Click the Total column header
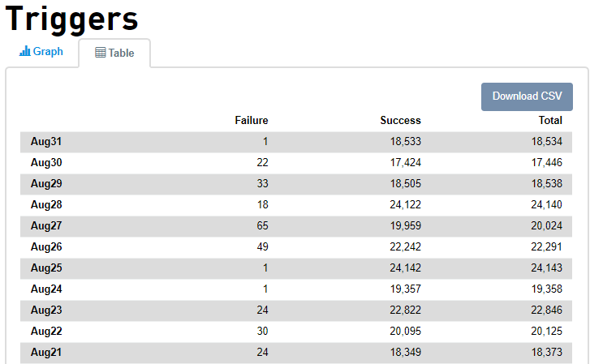The height and width of the screenshot is (364, 590). 550,121
